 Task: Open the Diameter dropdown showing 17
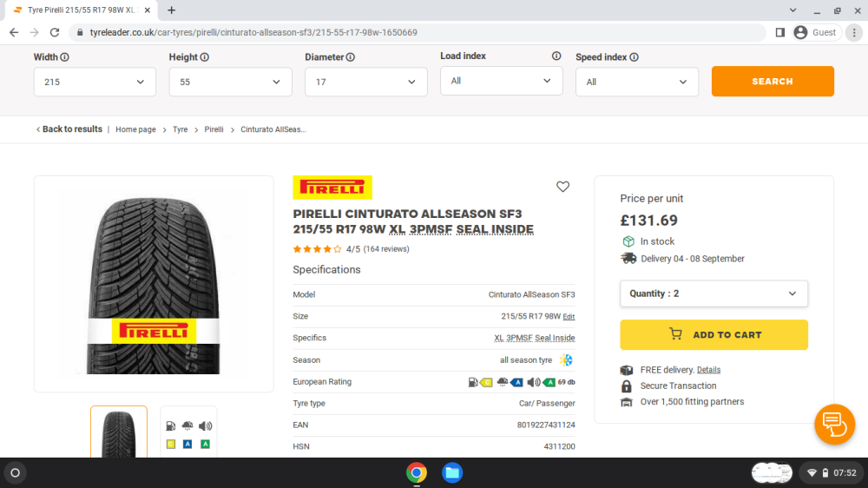(x=366, y=82)
